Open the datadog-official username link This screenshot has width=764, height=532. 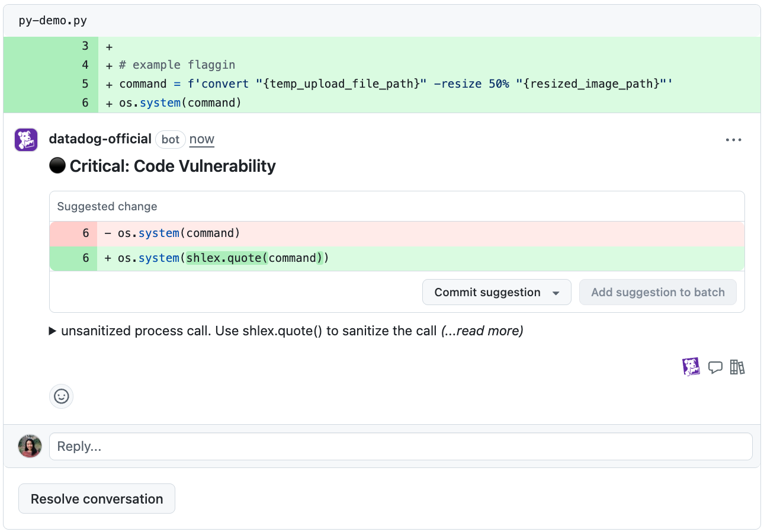coord(100,139)
